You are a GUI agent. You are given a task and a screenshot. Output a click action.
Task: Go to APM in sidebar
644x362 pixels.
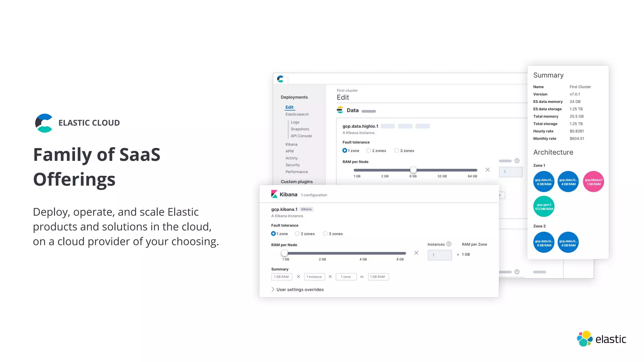289,151
